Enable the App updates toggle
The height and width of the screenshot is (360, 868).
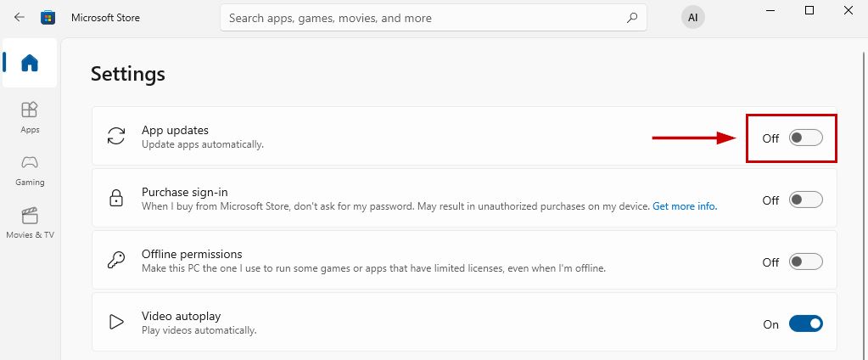pos(805,138)
